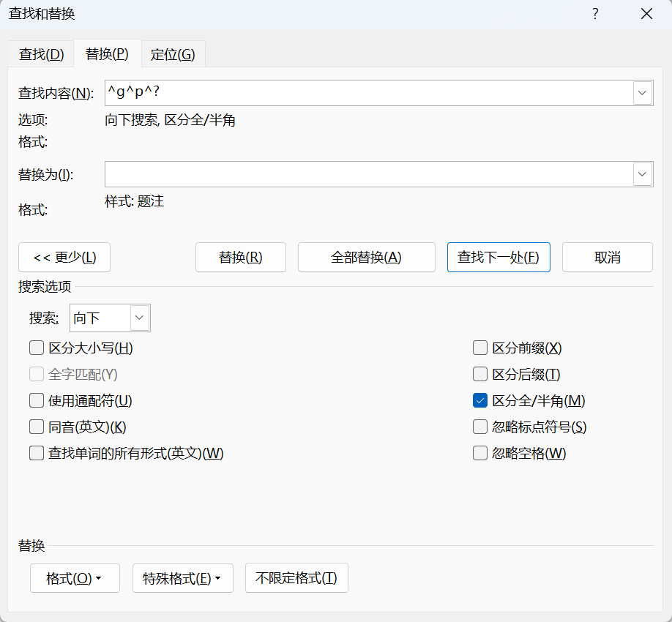Click the 查找内容(N): label
Screen dimensions: 672x622
[x=56, y=93]
